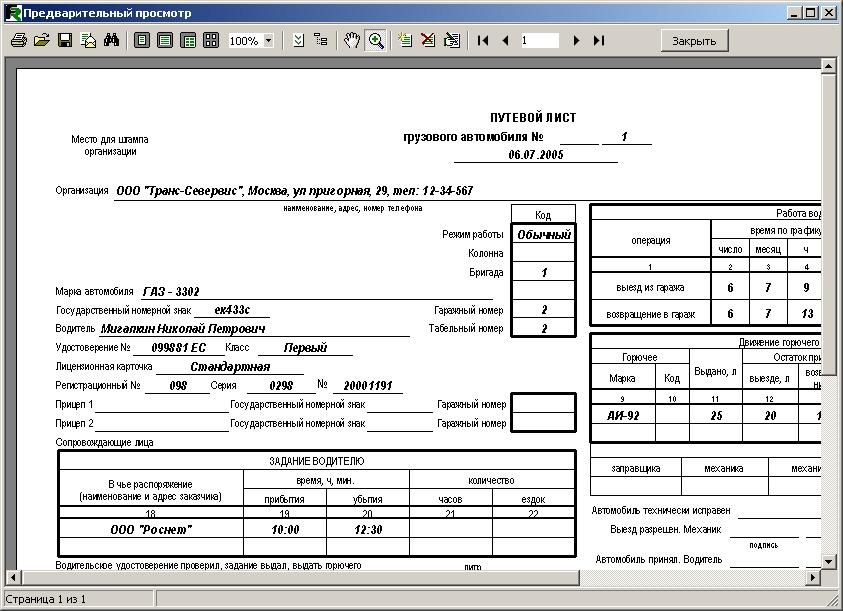Image resolution: width=843 pixels, height=611 pixels.
Task: Click the vertical scrollbar down arrow
Action: click(x=828, y=562)
